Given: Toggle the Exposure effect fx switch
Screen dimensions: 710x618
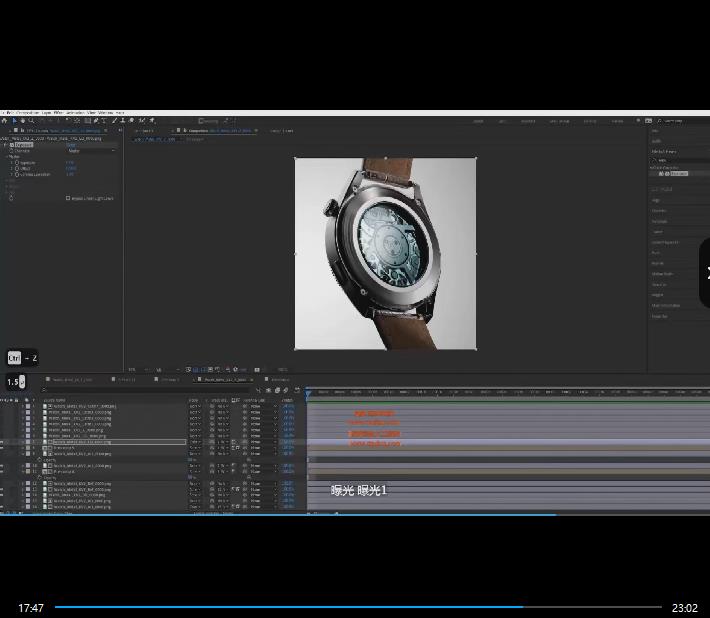Looking at the screenshot, I should [x=11, y=145].
